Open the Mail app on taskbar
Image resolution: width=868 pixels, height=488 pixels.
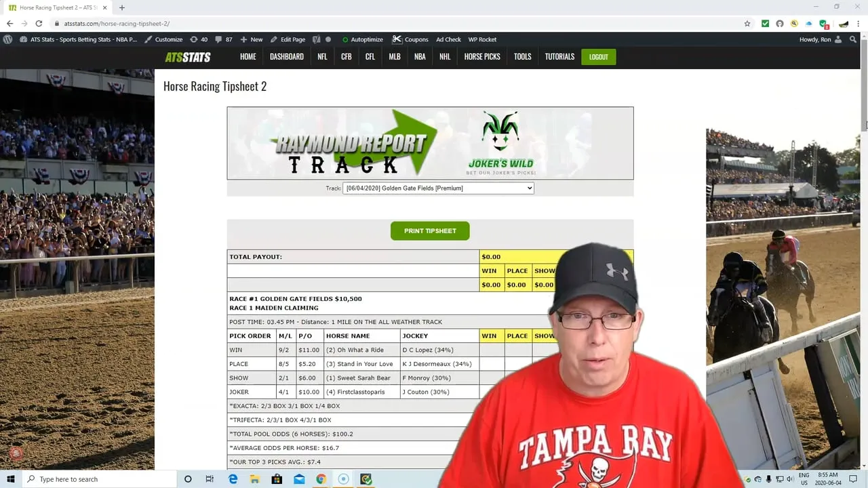[299, 479]
